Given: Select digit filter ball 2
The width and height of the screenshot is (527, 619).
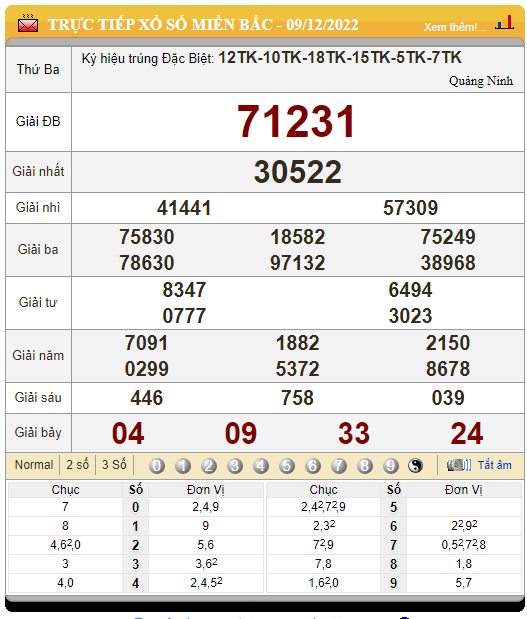Looking at the screenshot, I should (209, 466).
